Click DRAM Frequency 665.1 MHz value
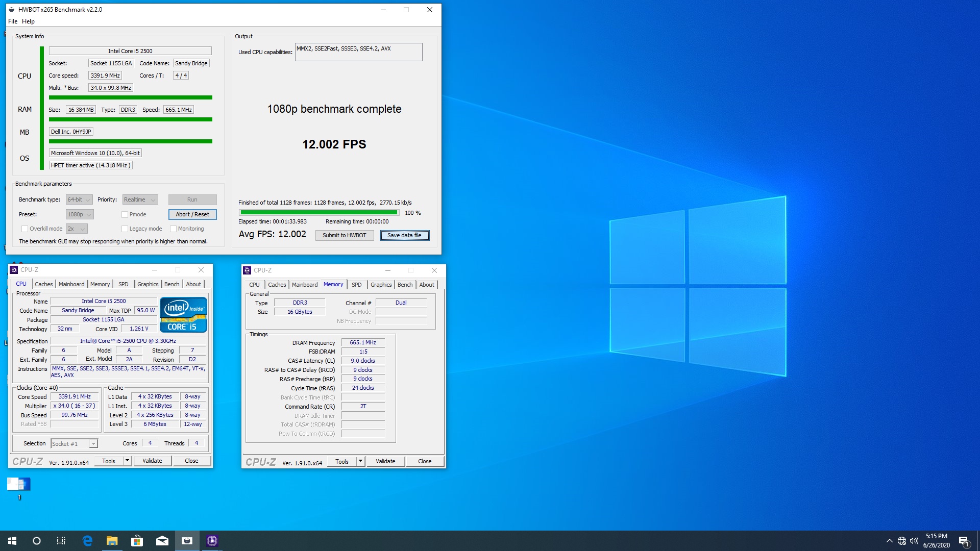The image size is (980, 551). (x=363, y=343)
